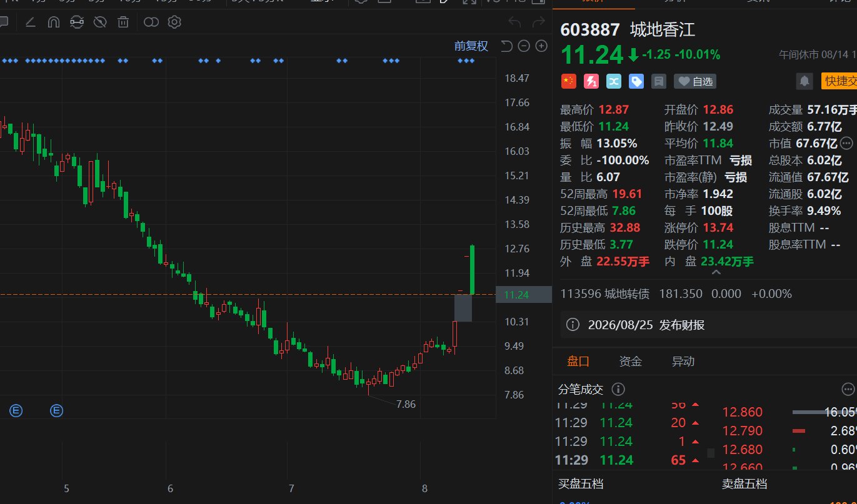
Task: Click the 卖盘五档 heading
Action: (x=744, y=483)
